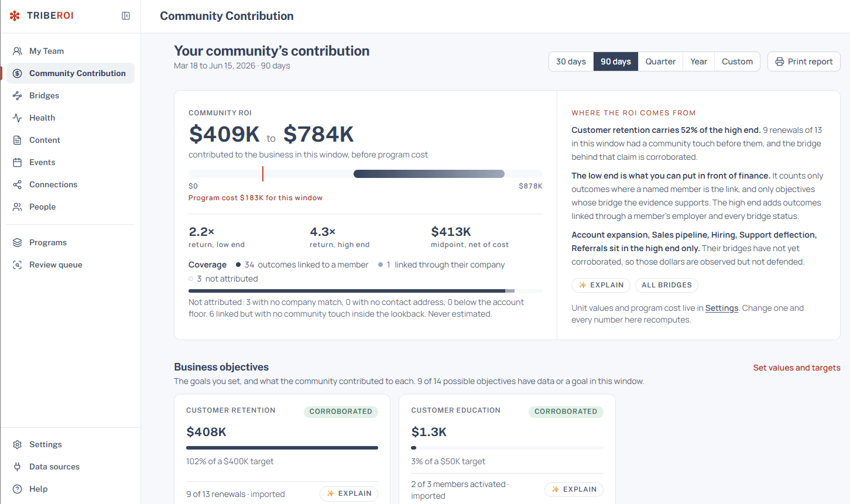Image resolution: width=850 pixels, height=504 pixels.
Task: Click the Health pulse icon
Action: 18,118
